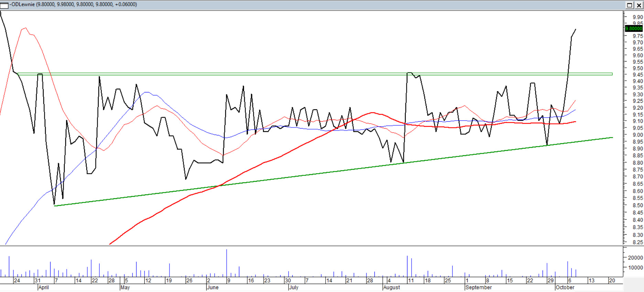The image size is (644, 292).
Task: Select the May month label on time axis
Action: (125, 287)
